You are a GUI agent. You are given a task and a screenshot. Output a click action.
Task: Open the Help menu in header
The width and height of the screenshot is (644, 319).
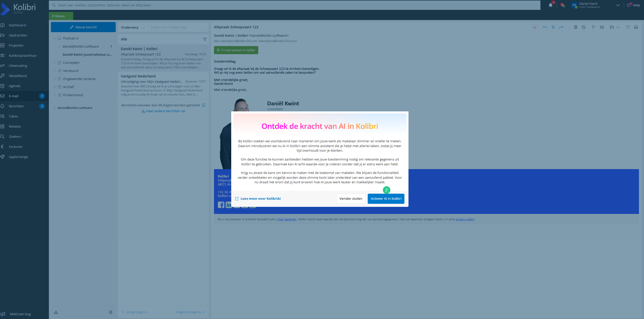[x=634, y=5]
